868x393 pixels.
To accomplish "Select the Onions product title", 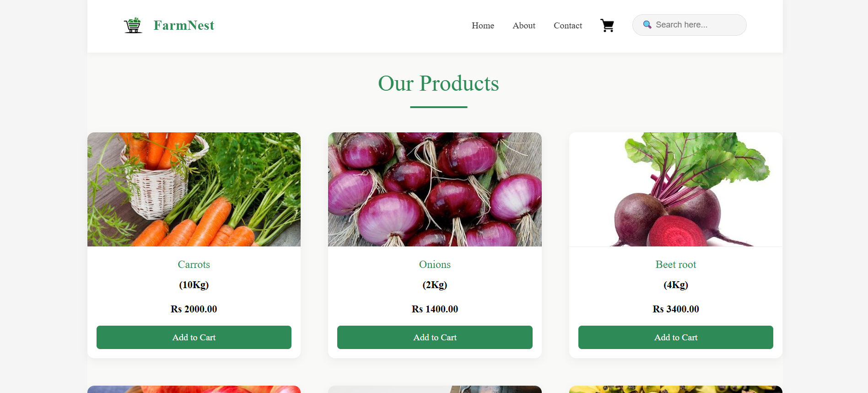I will tap(435, 264).
